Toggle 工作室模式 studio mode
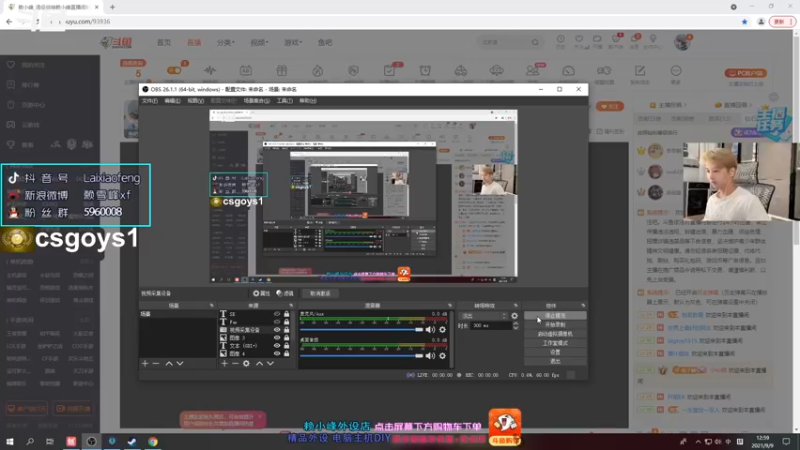Image resolution: width=800 pixels, height=450 pixels. tap(555, 343)
